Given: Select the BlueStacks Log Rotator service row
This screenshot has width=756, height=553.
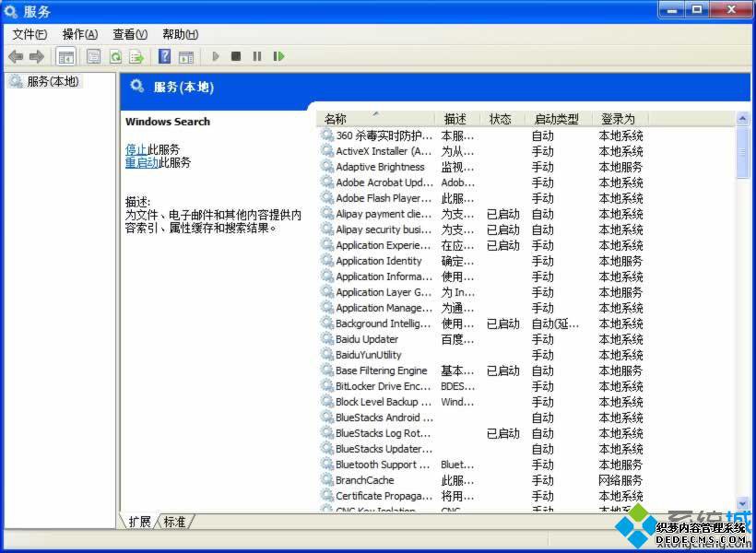Looking at the screenshot, I should tap(482, 433).
